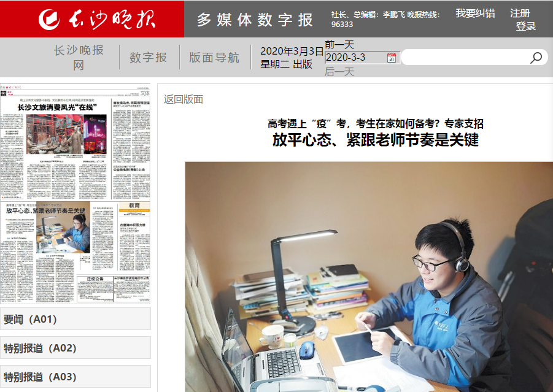Click the date field showing 2020-3-3
This screenshot has width=553, height=392.
(355, 58)
